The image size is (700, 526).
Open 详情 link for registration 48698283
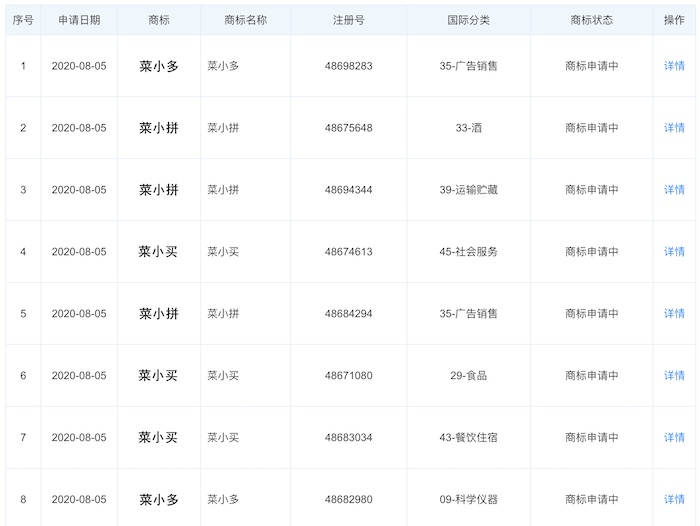pyautogui.click(x=674, y=66)
